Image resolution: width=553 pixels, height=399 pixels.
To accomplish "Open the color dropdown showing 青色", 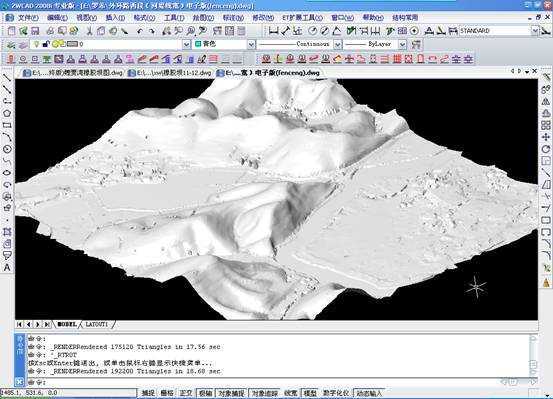I will click(x=251, y=44).
